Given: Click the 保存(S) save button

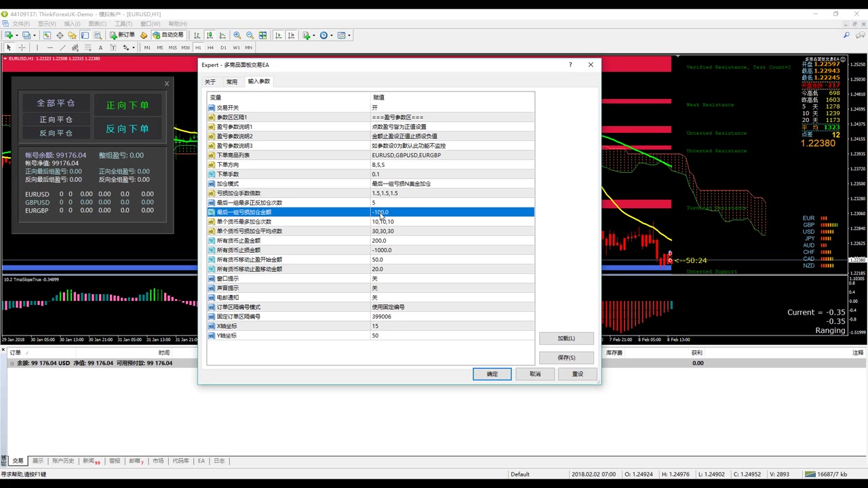Looking at the screenshot, I should (x=566, y=357).
